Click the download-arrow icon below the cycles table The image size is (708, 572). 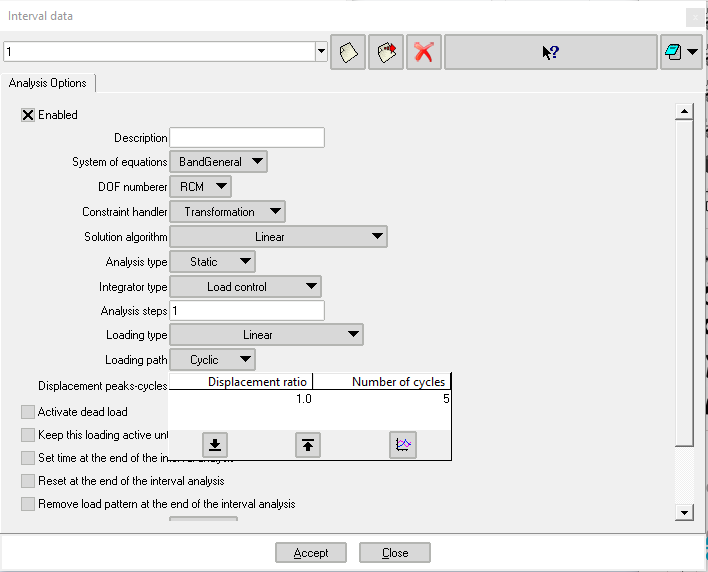pos(215,445)
